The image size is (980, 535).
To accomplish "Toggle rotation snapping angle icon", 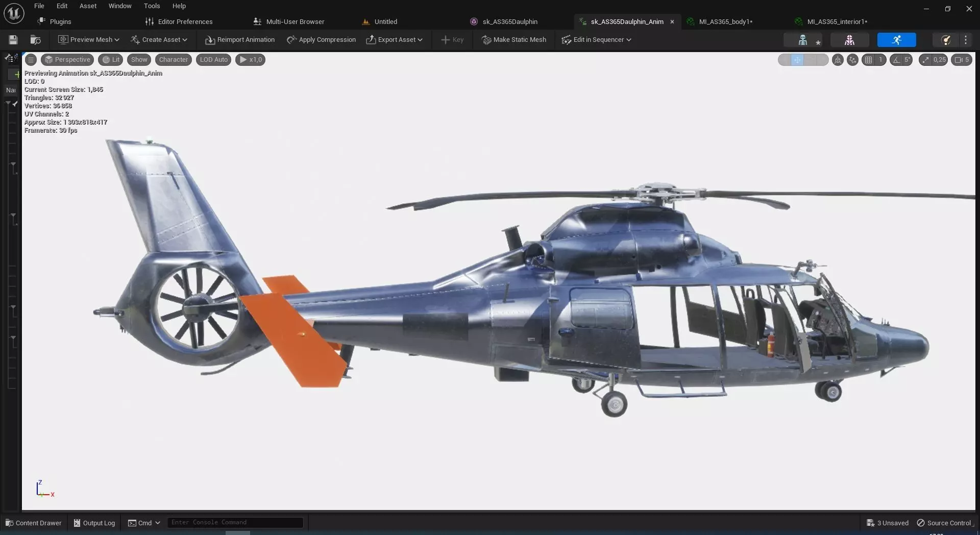I will pyautogui.click(x=896, y=60).
